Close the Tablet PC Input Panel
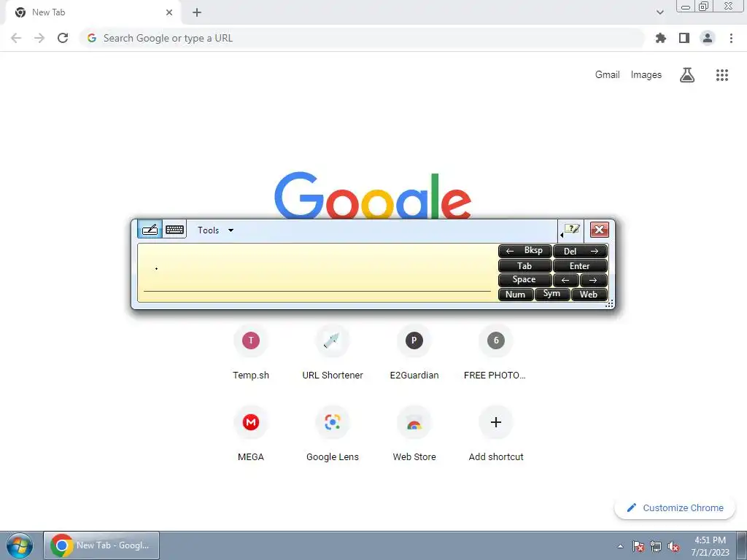 coord(600,230)
